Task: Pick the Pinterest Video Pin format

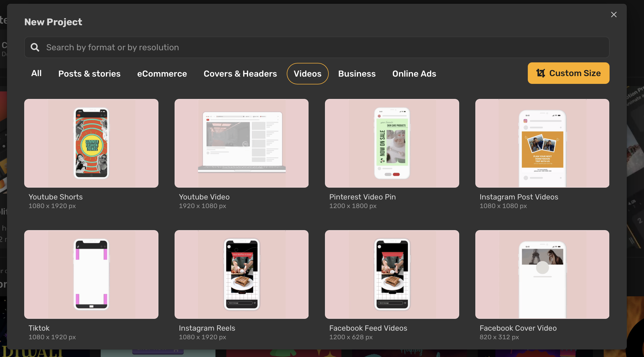Action: coord(392,143)
